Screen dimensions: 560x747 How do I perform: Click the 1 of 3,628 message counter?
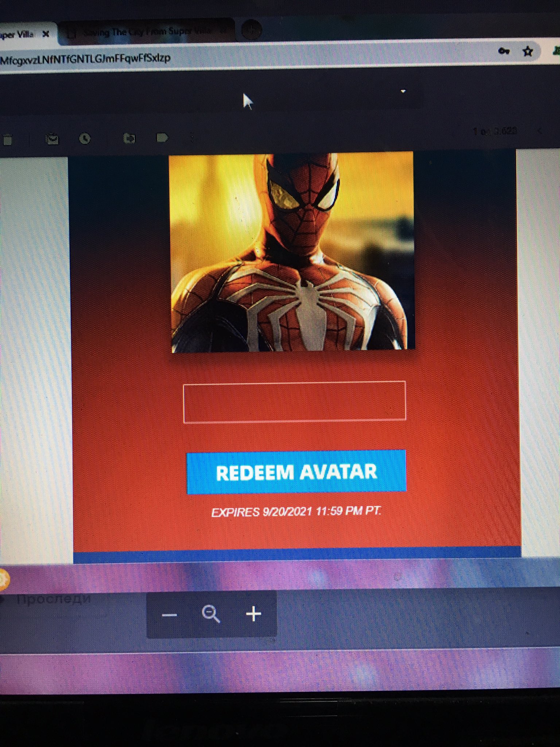494,131
